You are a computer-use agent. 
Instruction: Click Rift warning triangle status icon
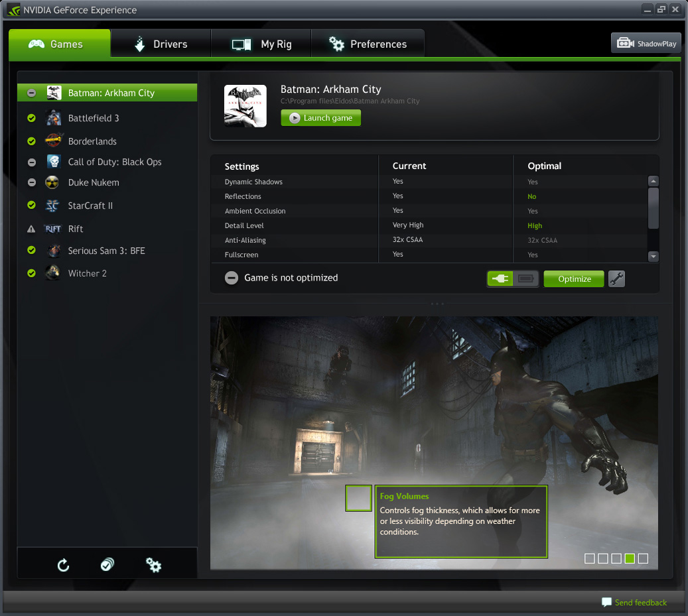pos(31,229)
